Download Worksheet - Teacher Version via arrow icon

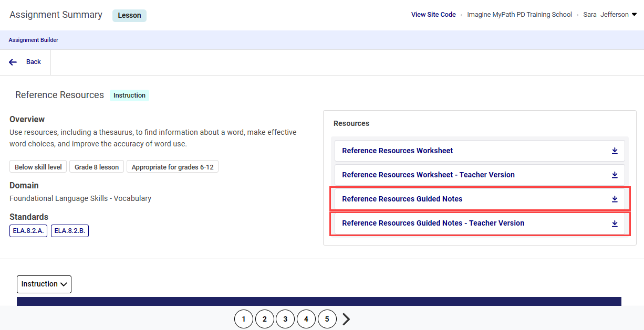(x=615, y=175)
